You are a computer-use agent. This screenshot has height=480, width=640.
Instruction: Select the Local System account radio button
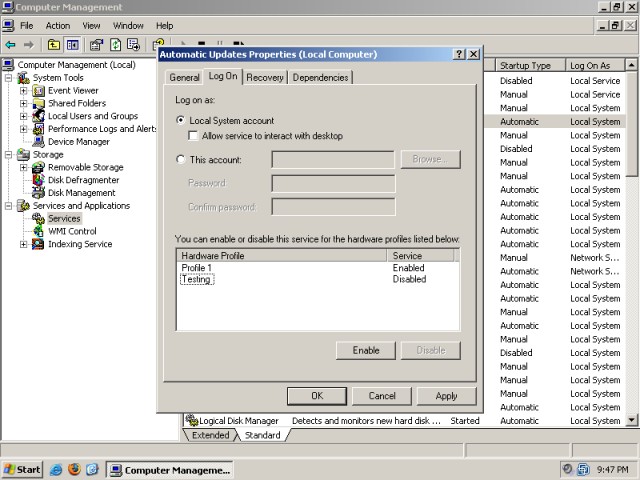[x=180, y=120]
